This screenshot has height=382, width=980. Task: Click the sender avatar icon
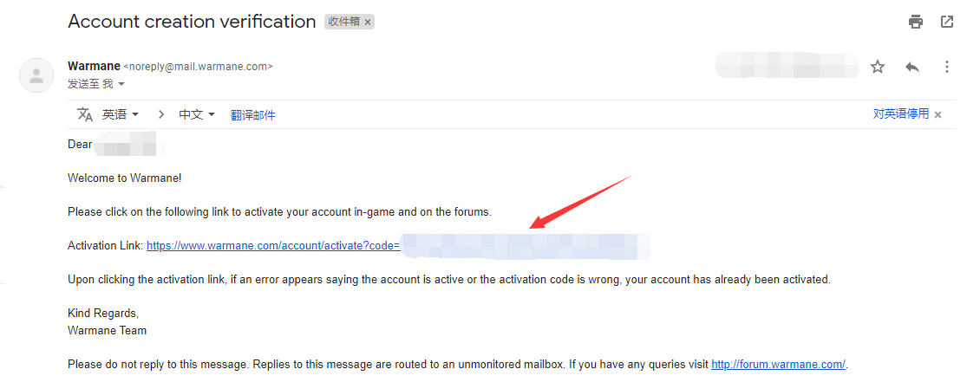[36, 75]
